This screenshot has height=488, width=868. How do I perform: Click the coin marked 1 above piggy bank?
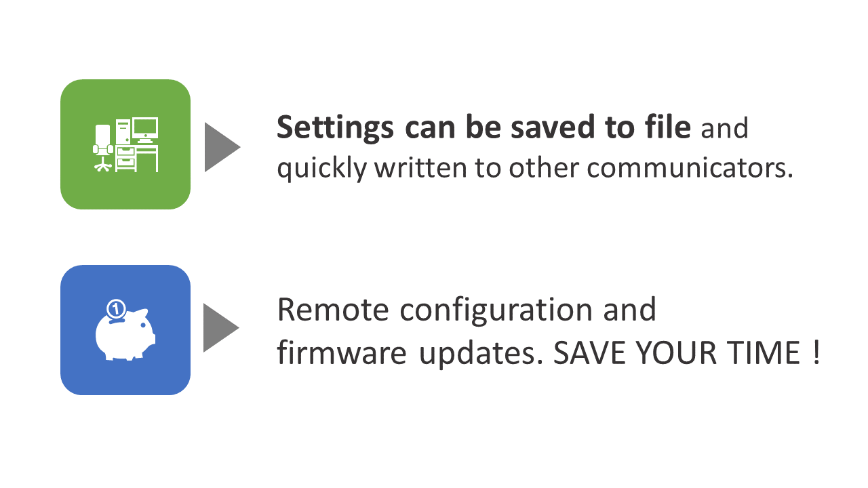(x=116, y=309)
